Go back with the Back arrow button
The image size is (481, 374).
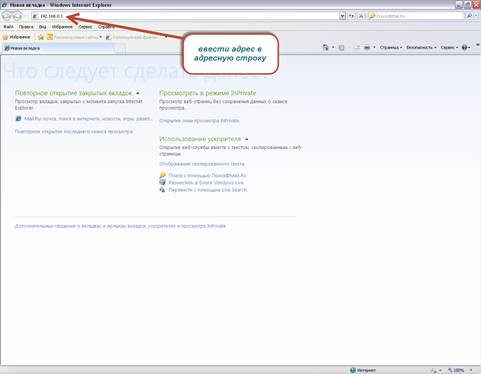point(6,16)
